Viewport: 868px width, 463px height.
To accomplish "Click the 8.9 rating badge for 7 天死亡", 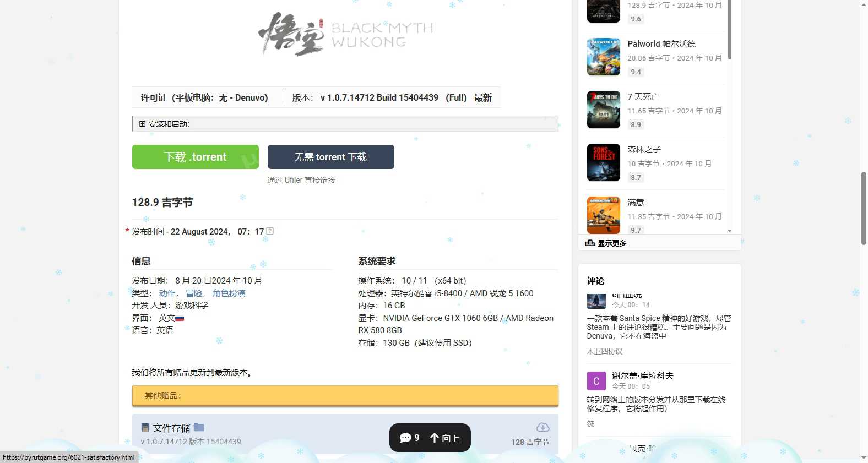I will point(636,124).
